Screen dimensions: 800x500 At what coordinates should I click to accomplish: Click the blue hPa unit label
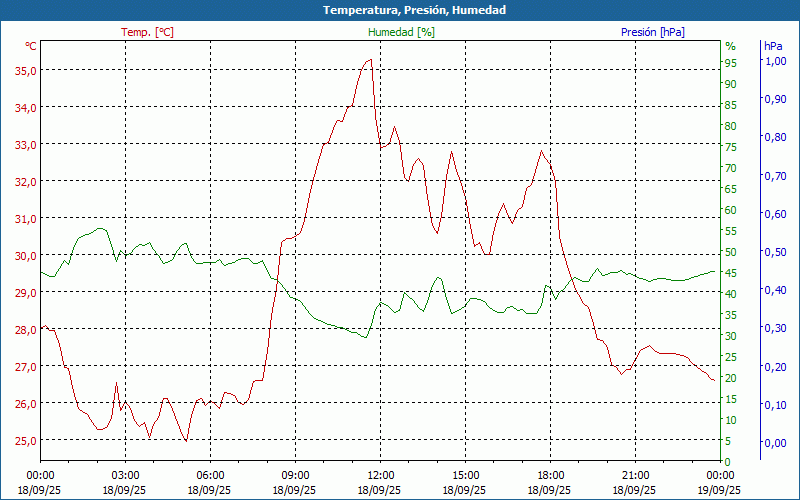774,46
